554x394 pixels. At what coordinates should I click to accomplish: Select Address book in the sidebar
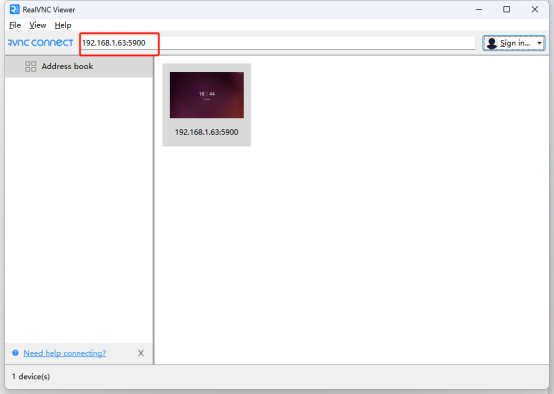pos(79,66)
